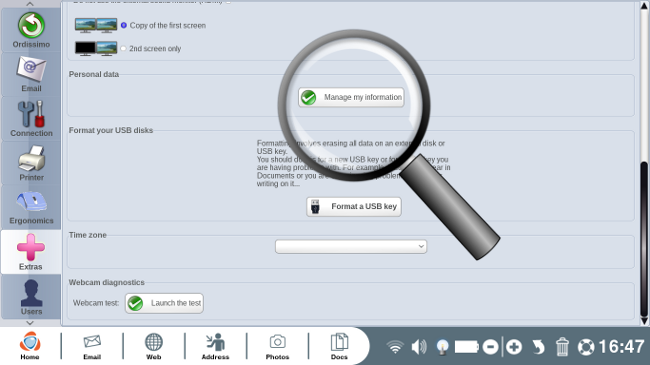Click Format a USB key button

tap(354, 207)
